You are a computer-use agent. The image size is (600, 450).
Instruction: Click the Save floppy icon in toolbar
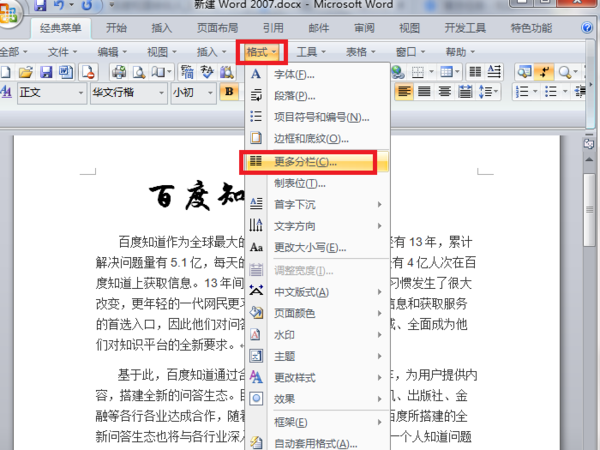(46, 72)
